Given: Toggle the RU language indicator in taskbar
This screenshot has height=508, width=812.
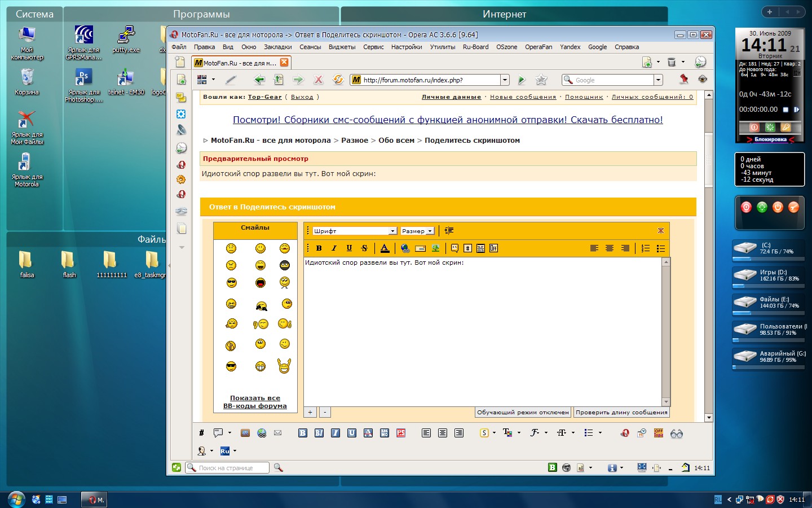Looking at the screenshot, I should click(718, 499).
